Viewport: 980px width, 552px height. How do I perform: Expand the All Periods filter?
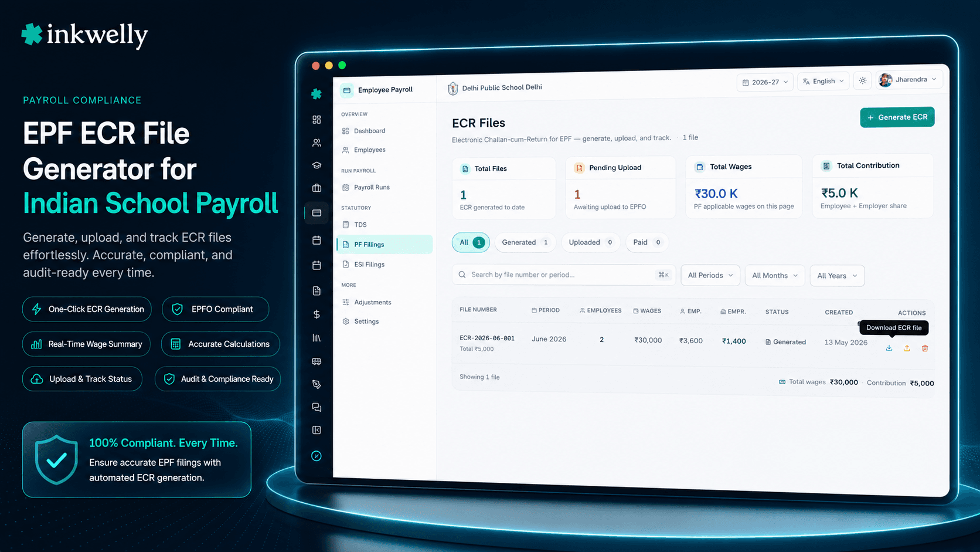[x=710, y=275]
